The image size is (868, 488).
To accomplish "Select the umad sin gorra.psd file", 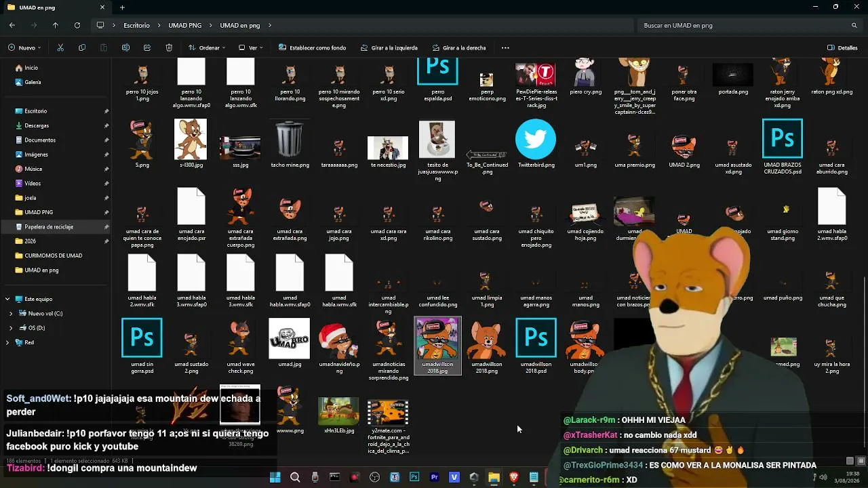I will click(142, 346).
